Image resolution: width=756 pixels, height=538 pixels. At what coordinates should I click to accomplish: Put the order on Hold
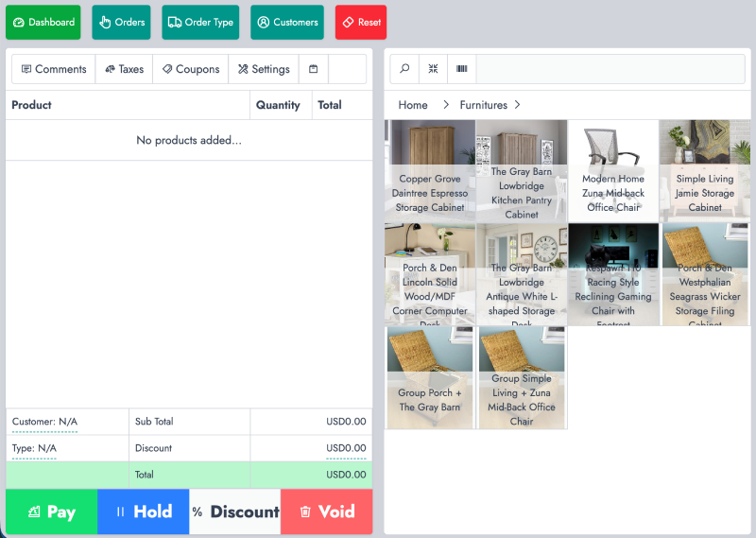[x=144, y=512]
